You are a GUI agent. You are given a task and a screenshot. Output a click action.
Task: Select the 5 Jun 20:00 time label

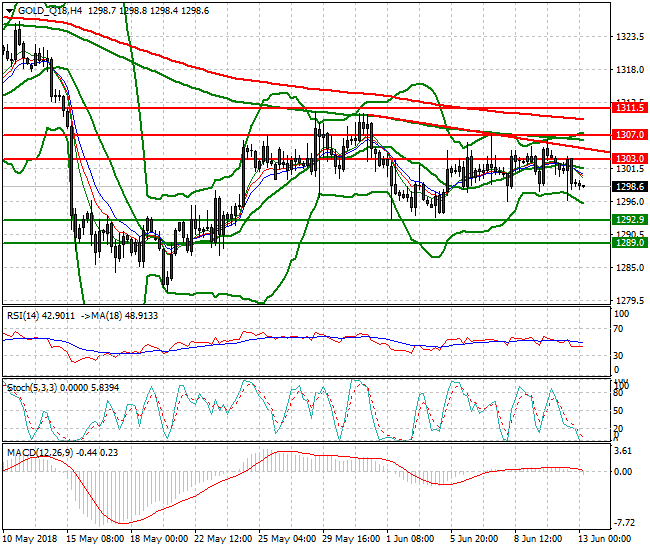474,539
